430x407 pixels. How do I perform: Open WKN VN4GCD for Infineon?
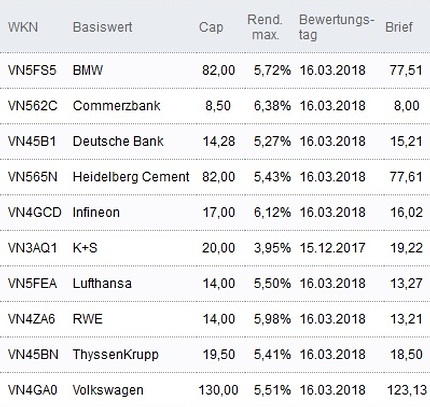35,212
